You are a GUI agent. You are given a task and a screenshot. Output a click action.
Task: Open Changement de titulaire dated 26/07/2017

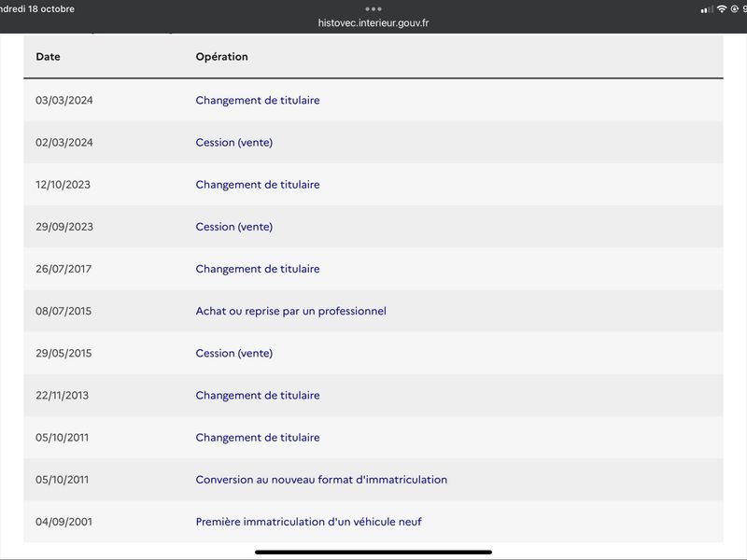(258, 269)
